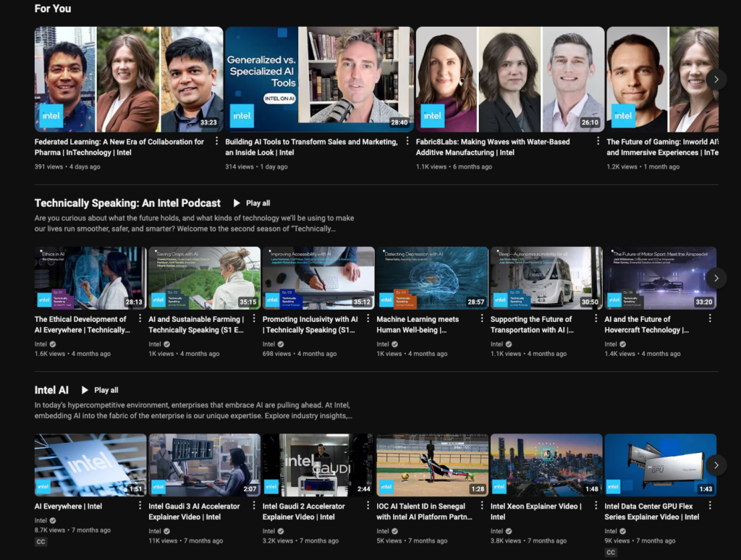Open menu for Intel Data Center GPU Flex video
The height and width of the screenshot is (560, 741).
(x=710, y=506)
